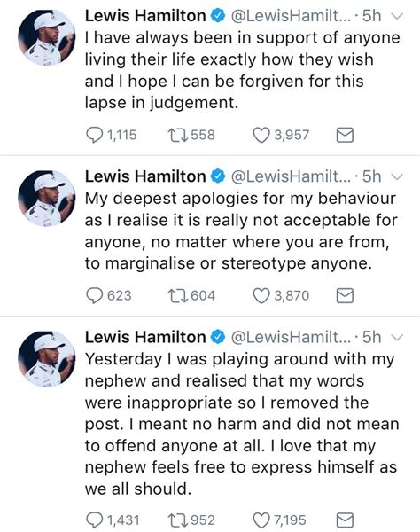Like the tweet with 7,195 likes
Image resolution: width=420 pixels, height=532 pixels.
pyautogui.click(x=261, y=520)
